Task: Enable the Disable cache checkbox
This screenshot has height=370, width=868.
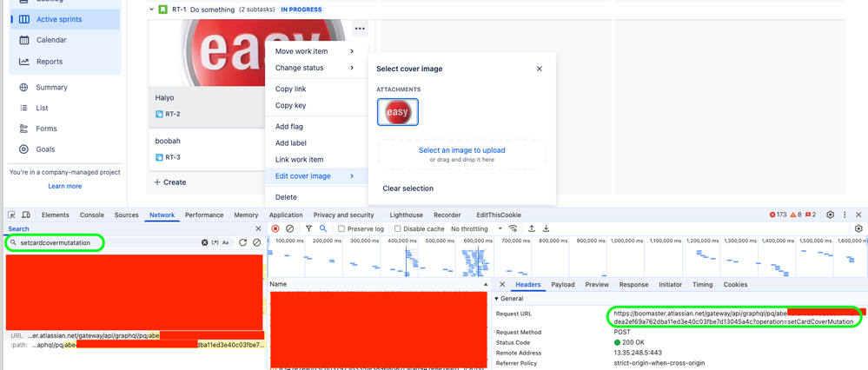Action: click(x=397, y=228)
